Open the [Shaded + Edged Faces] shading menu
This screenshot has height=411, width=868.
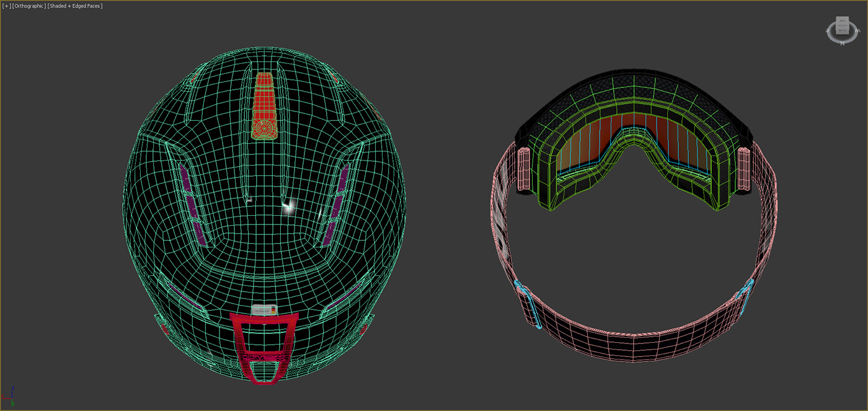pos(74,5)
